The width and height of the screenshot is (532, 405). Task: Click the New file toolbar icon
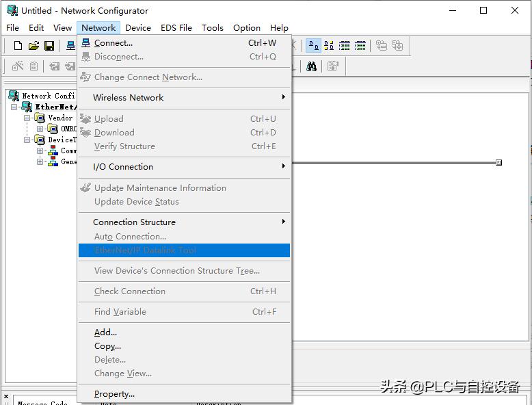pyautogui.click(x=18, y=46)
